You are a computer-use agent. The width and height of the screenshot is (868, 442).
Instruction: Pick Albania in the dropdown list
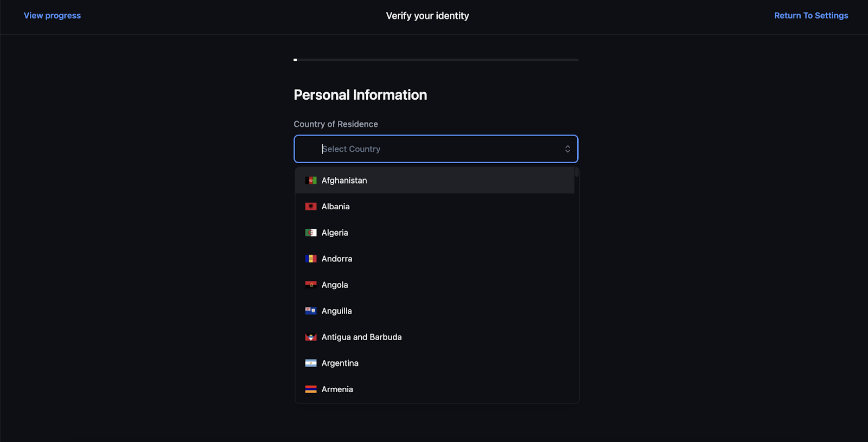coord(335,207)
